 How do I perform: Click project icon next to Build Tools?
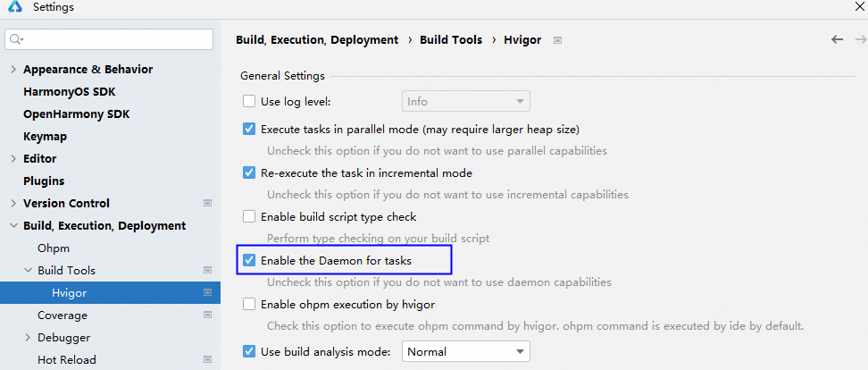pyautogui.click(x=207, y=271)
